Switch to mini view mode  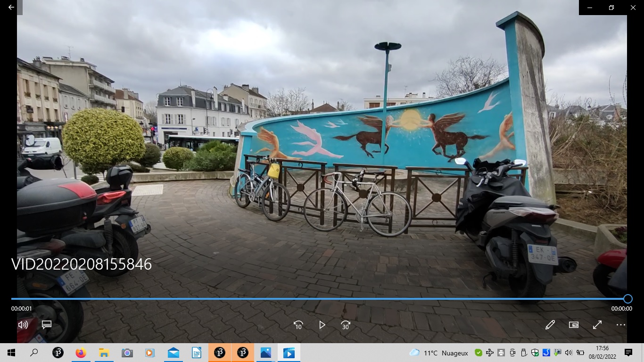tap(573, 325)
